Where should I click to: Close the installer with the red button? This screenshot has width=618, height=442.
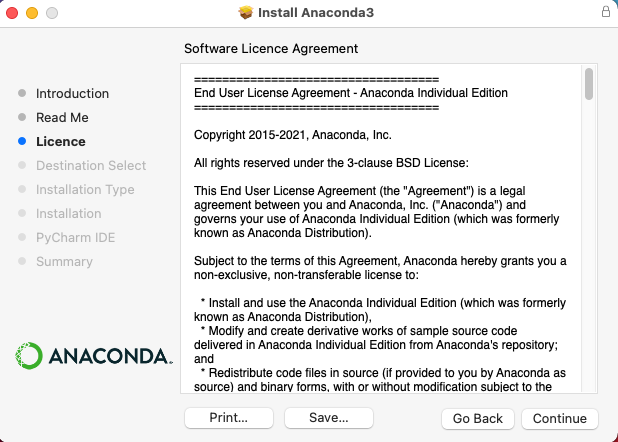tap(12, 13)
